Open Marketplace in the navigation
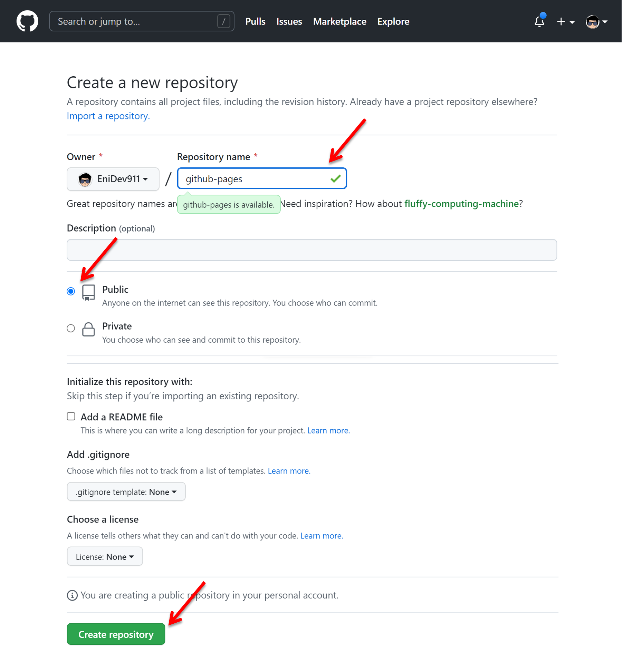This screenshot has width=623, height=672. (x=340, y=21)
